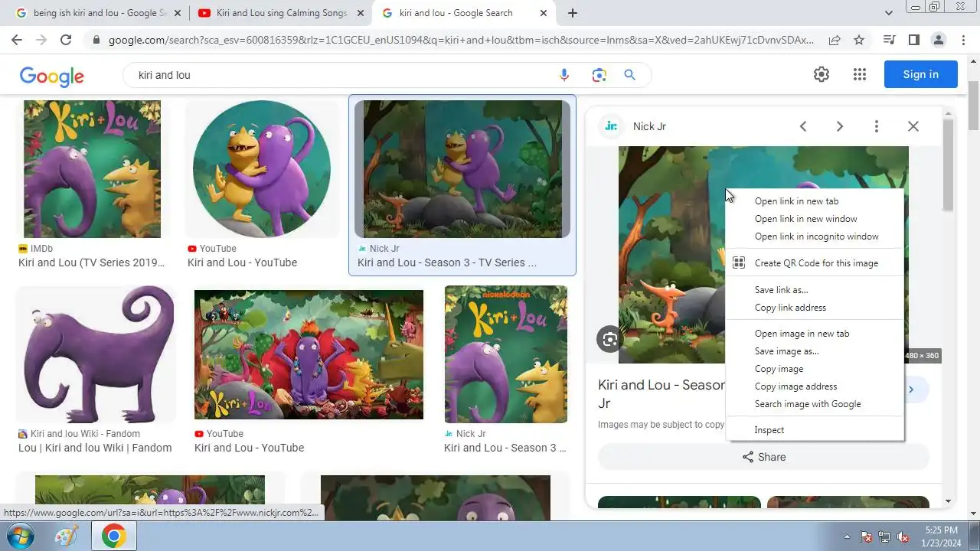Open preview panel more options dots
The image size is (980, 551).
(877, 126)
